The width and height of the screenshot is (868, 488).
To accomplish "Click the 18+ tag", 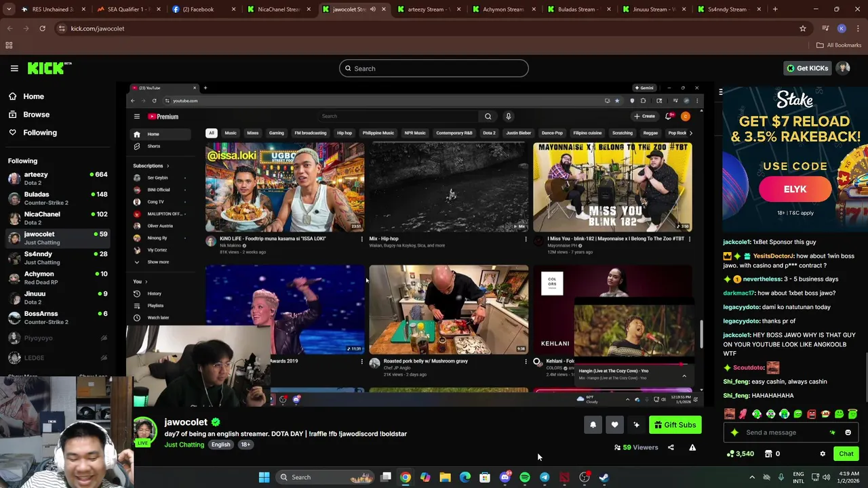I will pyautogui.click(x=245, y=445).
